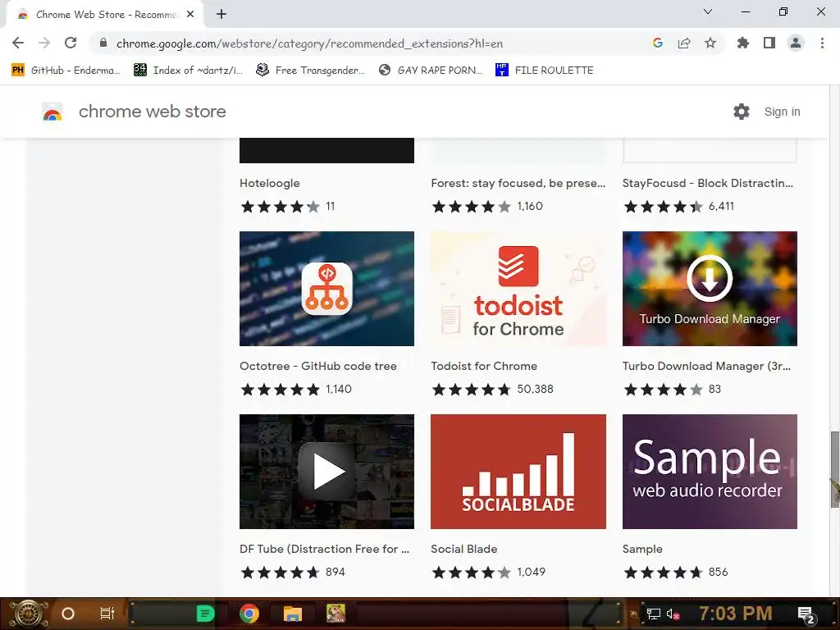Viewport: 840px width, 630px height.
Task: Open network tray icon
Action: coord(653,614)
